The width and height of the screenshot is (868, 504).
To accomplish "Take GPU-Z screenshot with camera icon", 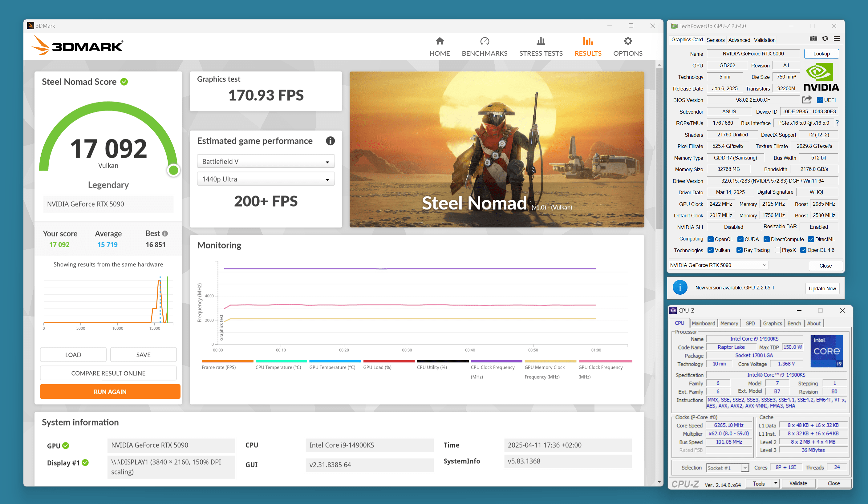I will pos(813,38).
